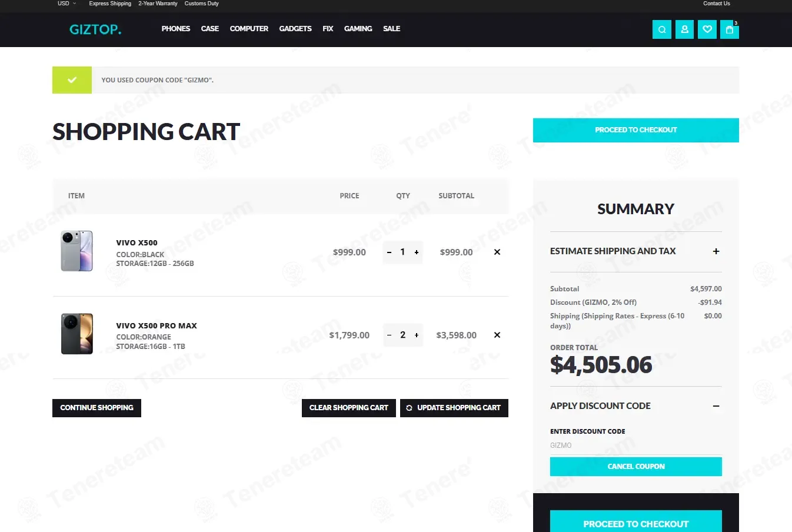Open the search icon in header
The height and width of the screenshot is (532, 792).
(x=662, y=29)
